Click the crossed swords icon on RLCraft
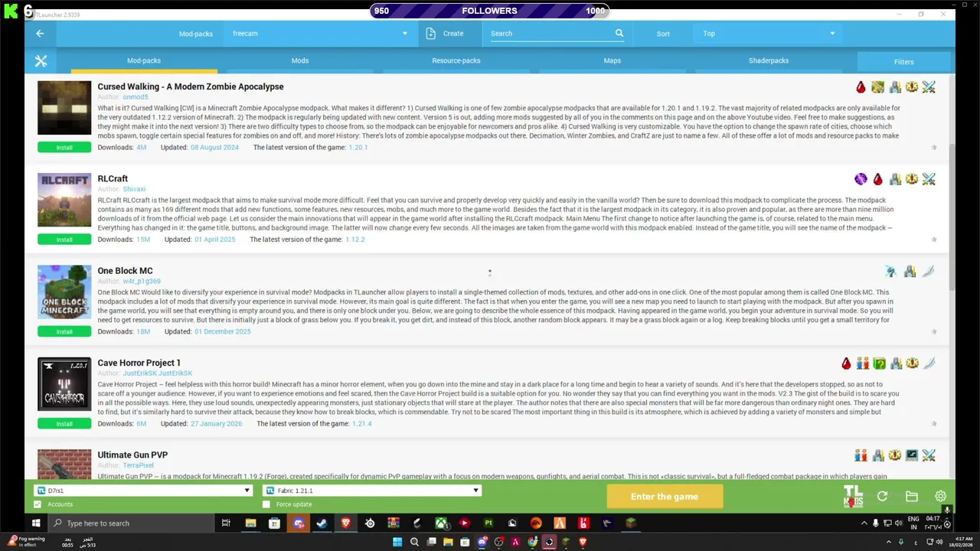This screenshot has height=551, width=980. tap(929, 179)
